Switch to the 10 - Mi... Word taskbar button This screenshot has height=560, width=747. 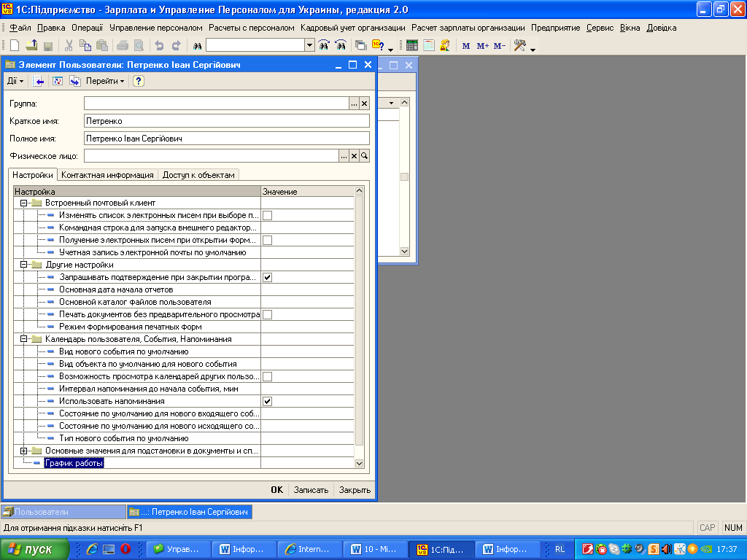(376, 549)
